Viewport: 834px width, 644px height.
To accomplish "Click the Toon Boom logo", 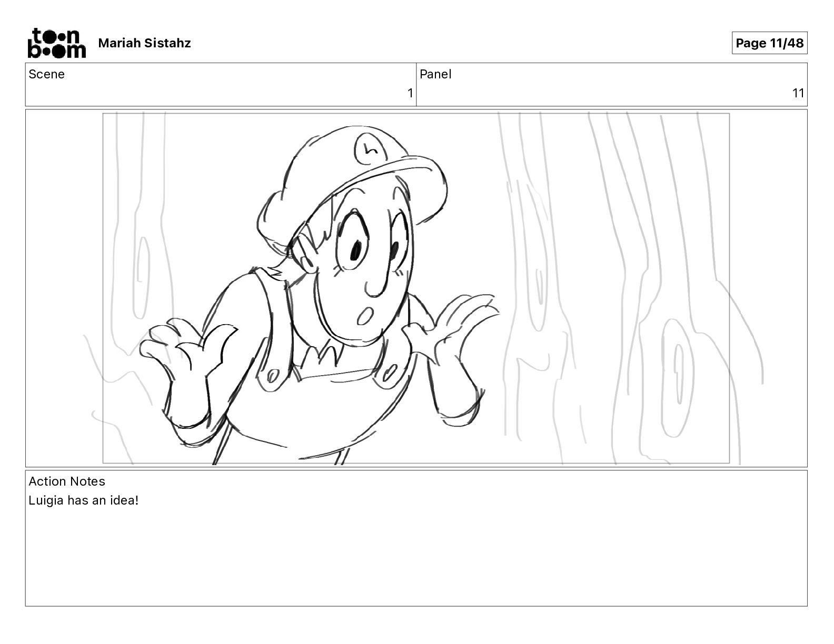I will point(56,43).
